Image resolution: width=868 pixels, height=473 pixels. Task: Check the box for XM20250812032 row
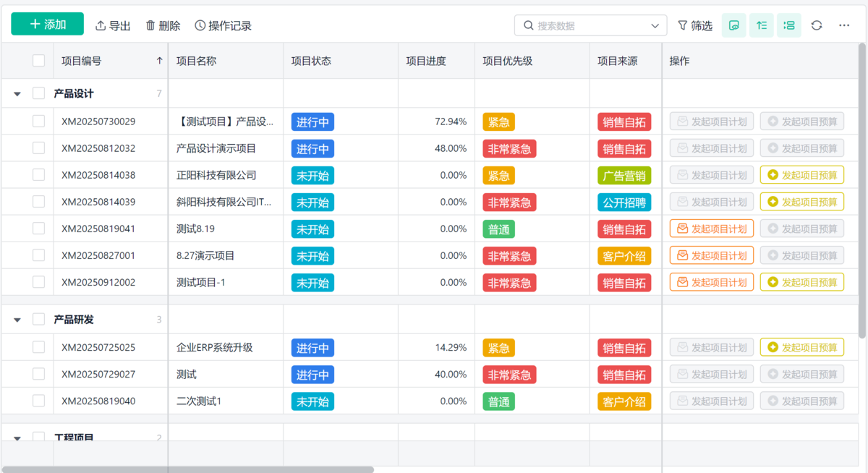coord(38,148)
